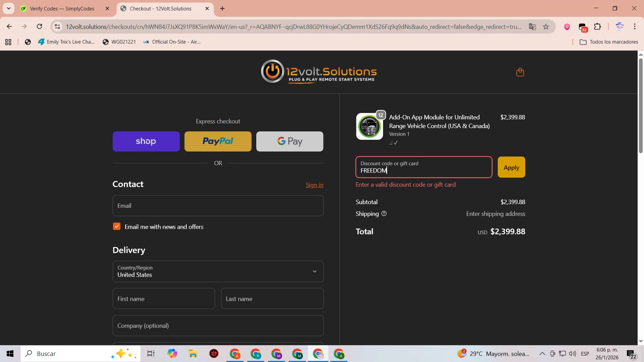Screen dimensions: 644x362
Task: Pay with Google Pay button
Action: click(290, 142)
